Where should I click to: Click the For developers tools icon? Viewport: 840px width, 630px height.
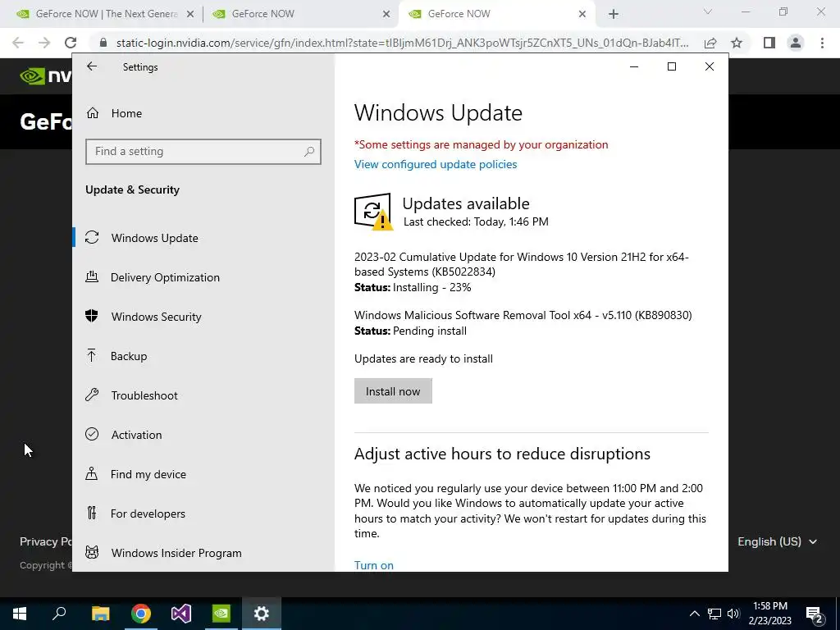pyautogui.click(x=92, y=514)
